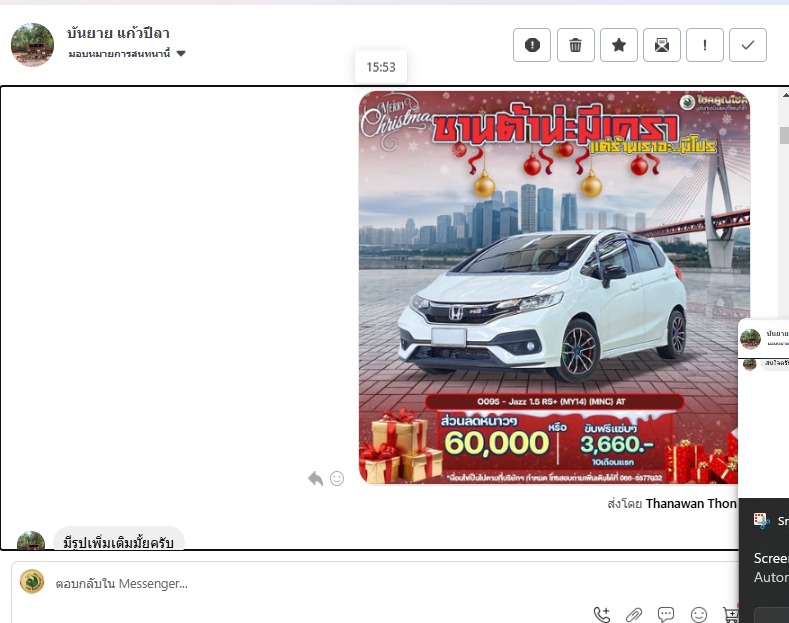Start a call with phone-plus icon
Image resolution: width=789 pixels, height=623 pixels.
tap(602, 614)
